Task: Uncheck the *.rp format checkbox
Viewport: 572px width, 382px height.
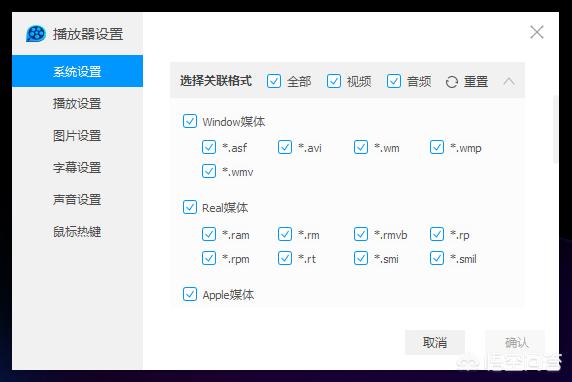Action: point(437,234)
